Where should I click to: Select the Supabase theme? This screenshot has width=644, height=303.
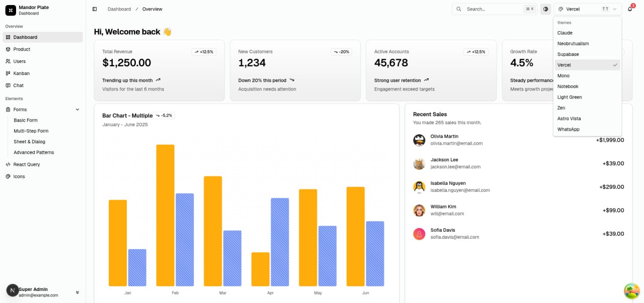[587, 54]
